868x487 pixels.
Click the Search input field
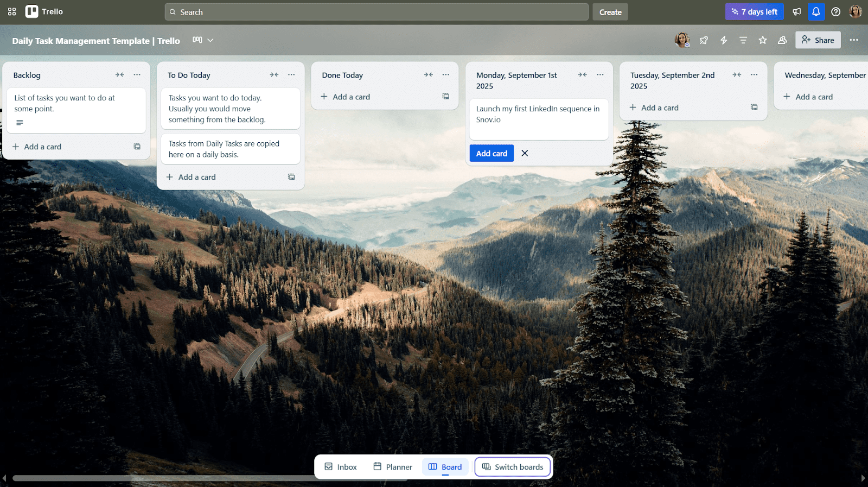(x=376, y=12)
